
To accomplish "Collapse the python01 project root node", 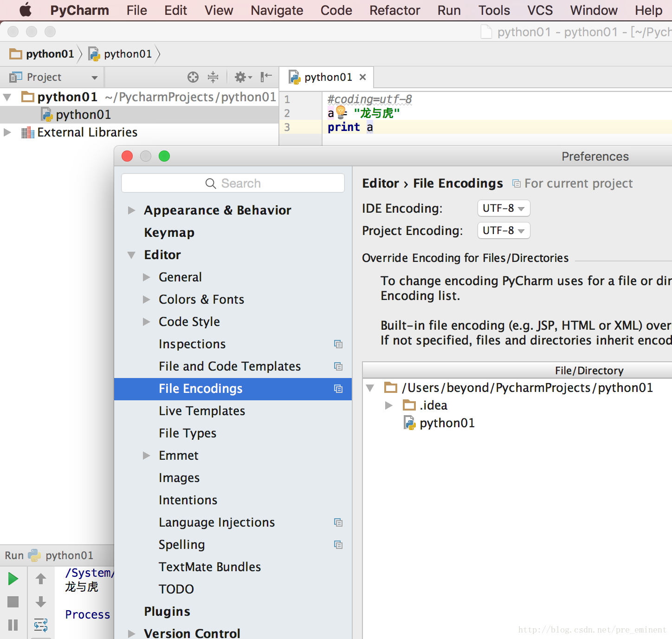I will (x=7, y=97).
